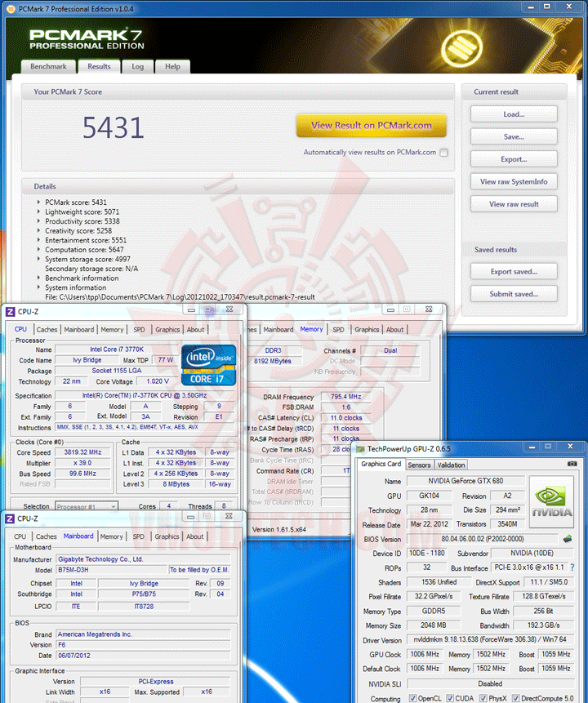
Task: Expand the System storage score: 4997 row
Action: (x=39, y=259)
